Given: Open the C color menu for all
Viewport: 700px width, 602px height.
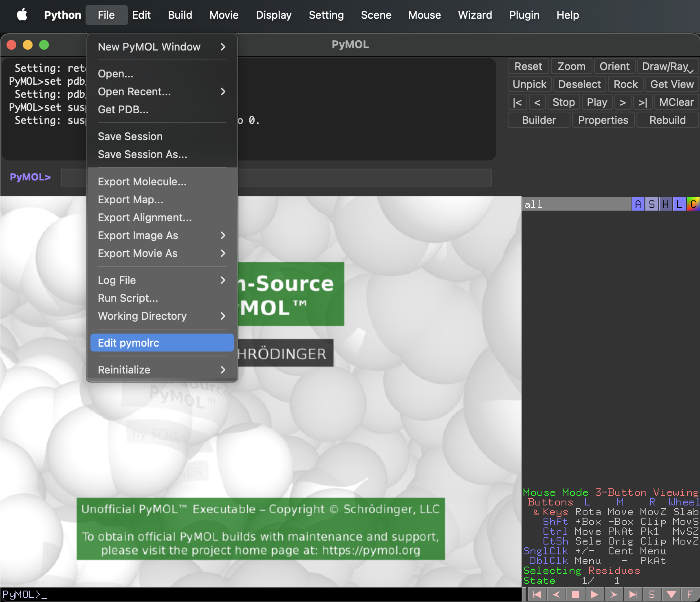Looking at the screenshot, I should click(x=693, y=204).
